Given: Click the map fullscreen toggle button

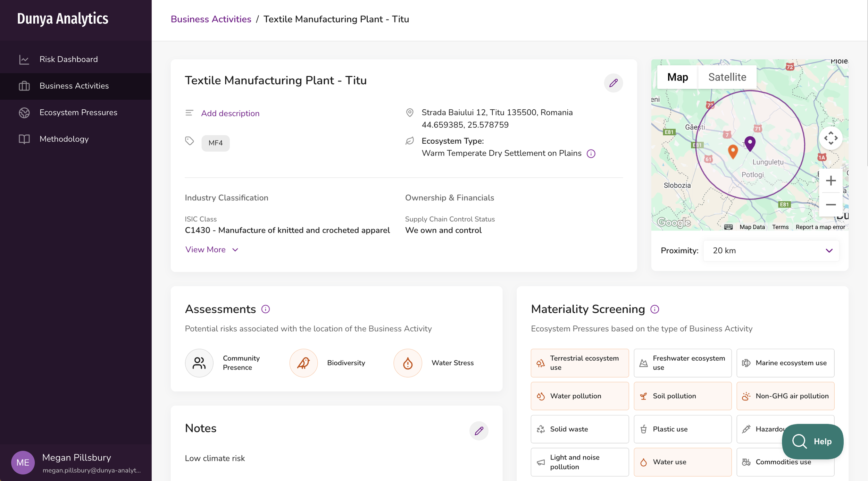Looking at the screenshot, I should click(831, 138).
